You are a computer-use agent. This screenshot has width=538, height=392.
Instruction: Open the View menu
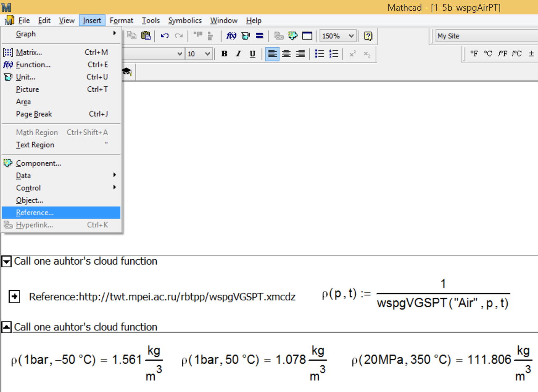[67, 20]
